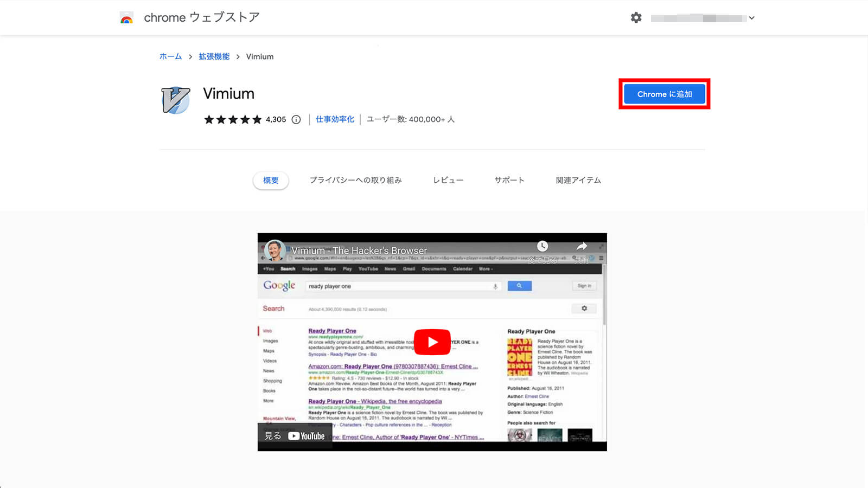The height and width of the screenshot is (488, 868).
Task: Click the five-star rating
Action: pyautogui.click(x=233, y=119)
